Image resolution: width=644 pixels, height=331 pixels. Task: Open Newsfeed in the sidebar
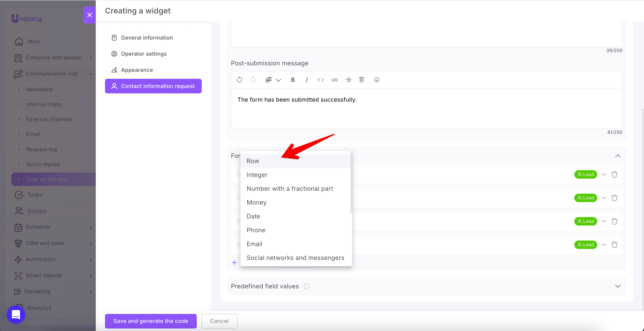click(39, 89)
